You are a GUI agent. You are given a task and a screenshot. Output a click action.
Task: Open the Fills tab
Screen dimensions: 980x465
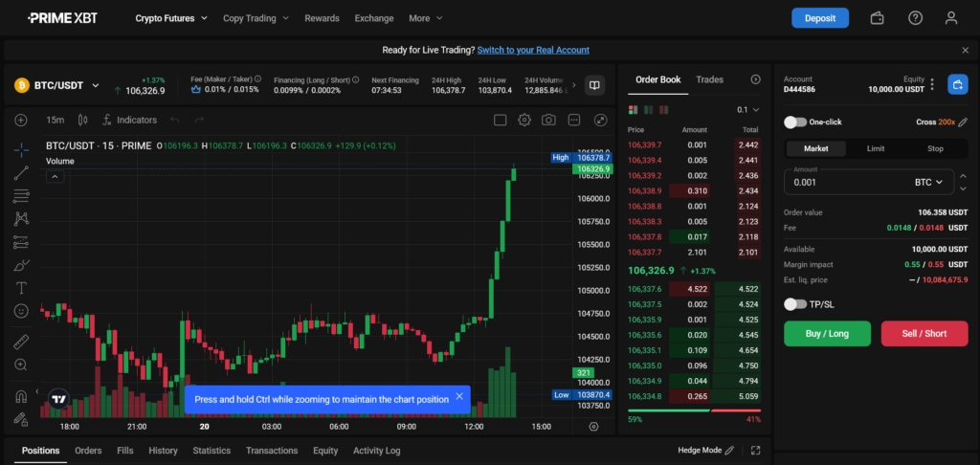pyautogui.click(x=125, y=450)
